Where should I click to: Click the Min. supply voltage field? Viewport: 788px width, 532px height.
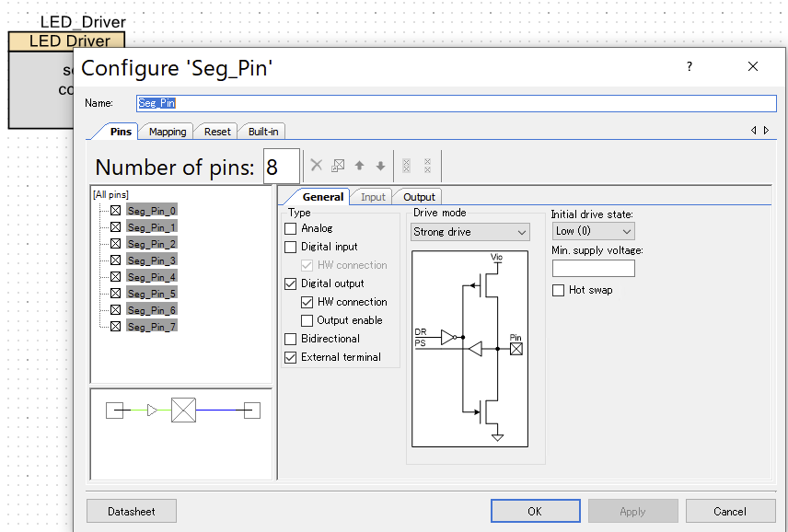(593, 269)
